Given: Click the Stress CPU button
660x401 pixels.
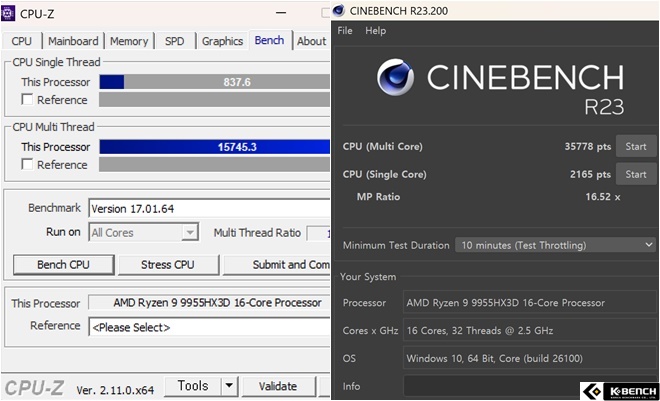Looking at the screenshot, I should click(168, 265).
